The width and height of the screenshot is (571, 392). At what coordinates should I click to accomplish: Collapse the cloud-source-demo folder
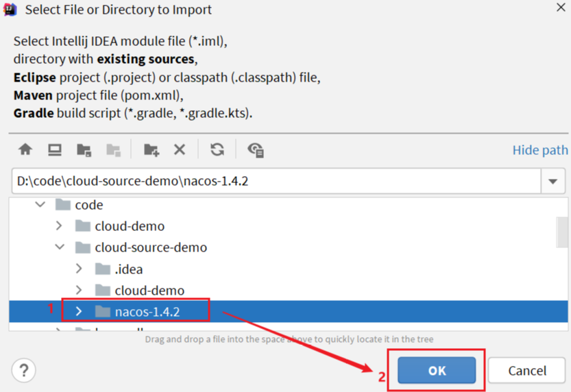60,247
